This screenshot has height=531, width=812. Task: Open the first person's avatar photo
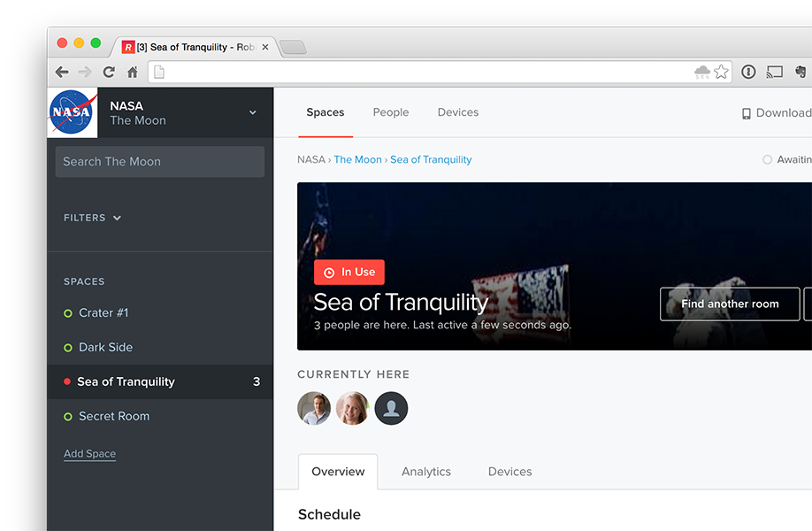pos(314,408)
